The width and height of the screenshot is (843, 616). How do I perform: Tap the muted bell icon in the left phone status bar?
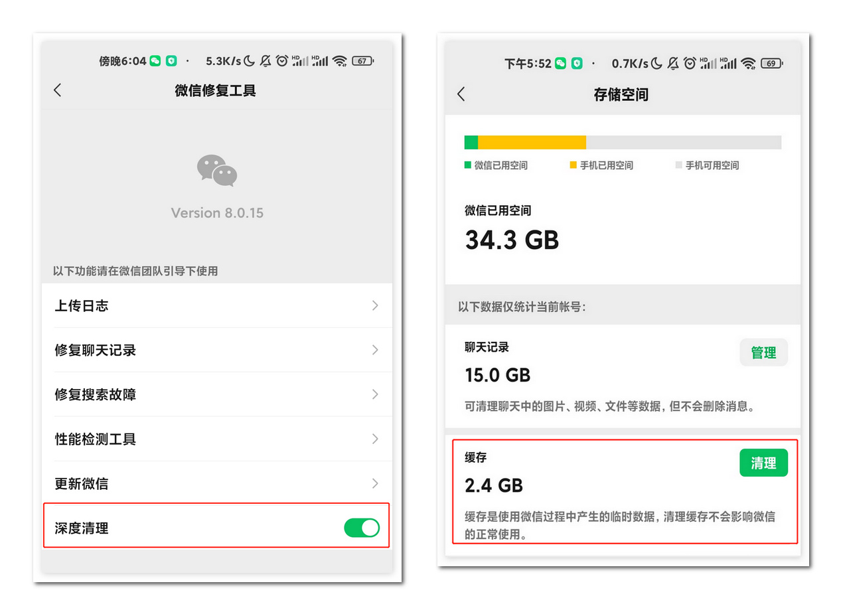(266, 61)
